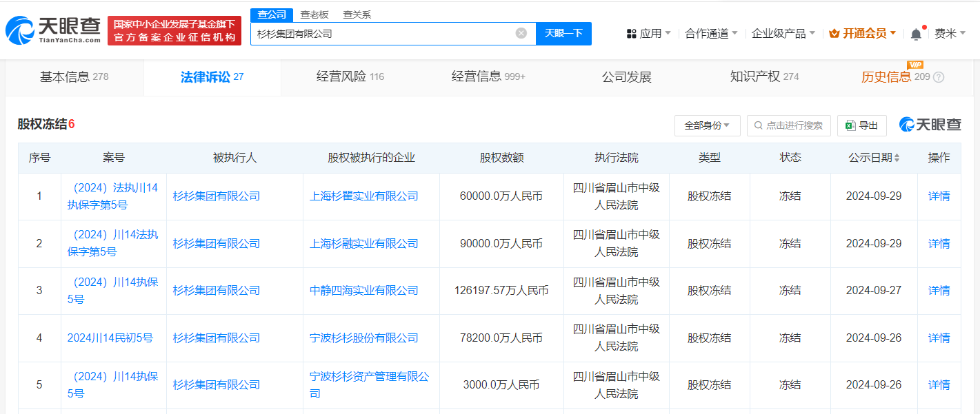Open 宁波杉杉股份有限公司 company link

point(364,338)
